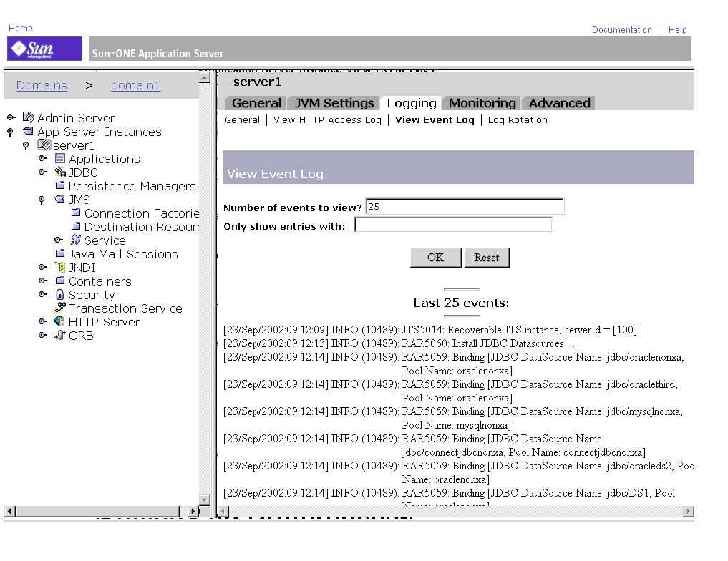Click the Security padlock icon
728x561 pixels.
click(x=59, y=294)
